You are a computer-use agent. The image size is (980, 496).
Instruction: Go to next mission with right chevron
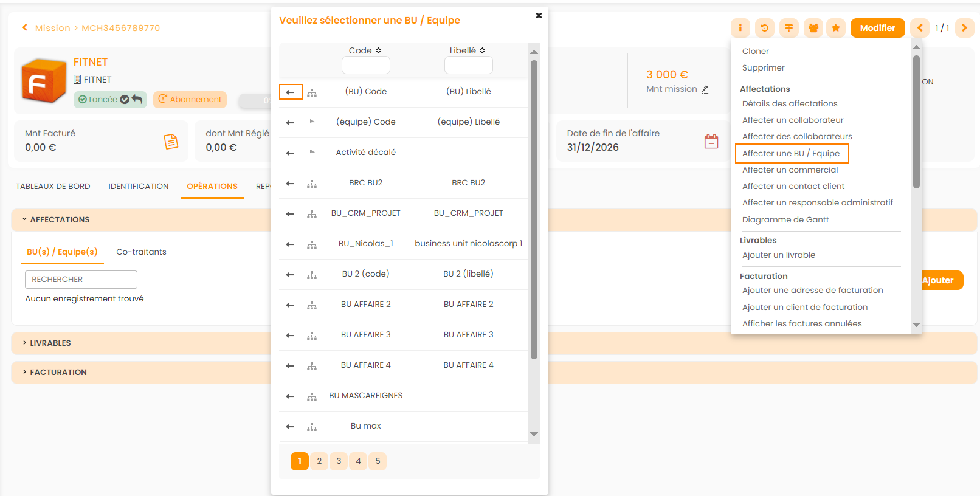coord(964,28)
